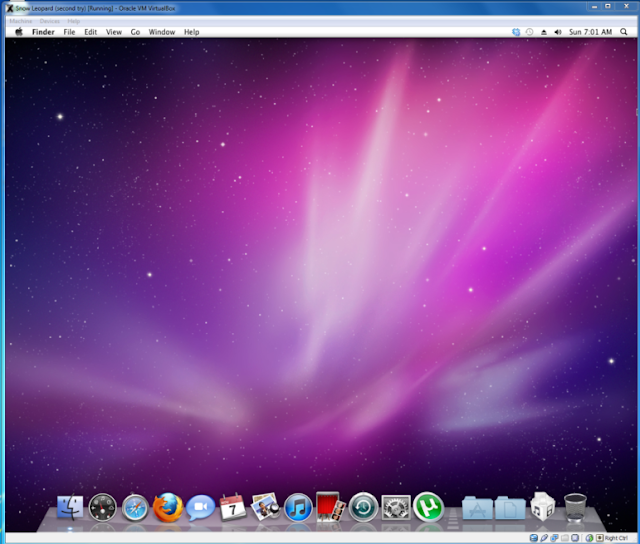
Task: Open the View menu
Action: click(114, 32)
